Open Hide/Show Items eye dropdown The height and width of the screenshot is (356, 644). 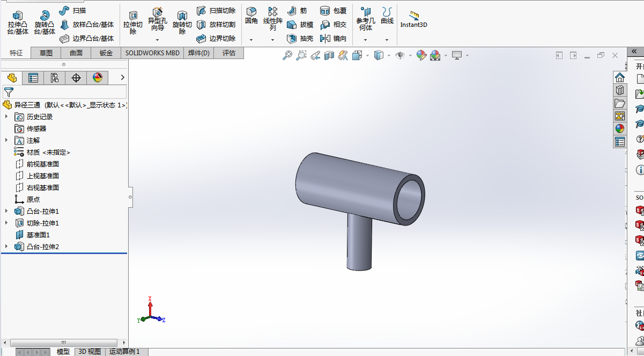tap(410, 55)
